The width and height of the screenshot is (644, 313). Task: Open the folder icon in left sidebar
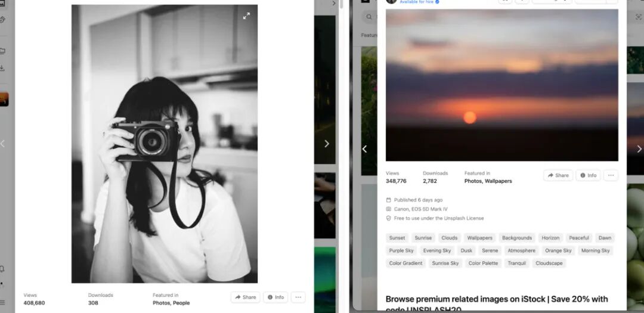pyautogui.click(x=2, y=51)
